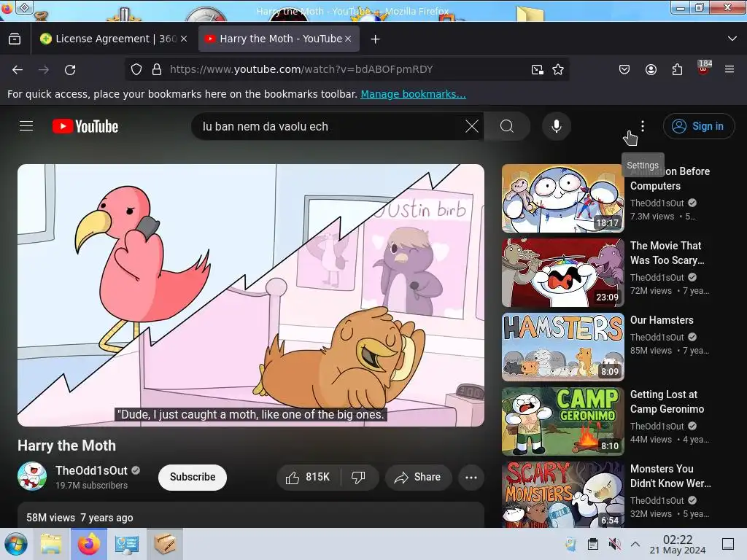Open Animation Before Computers thumbnail

[562, 198]
